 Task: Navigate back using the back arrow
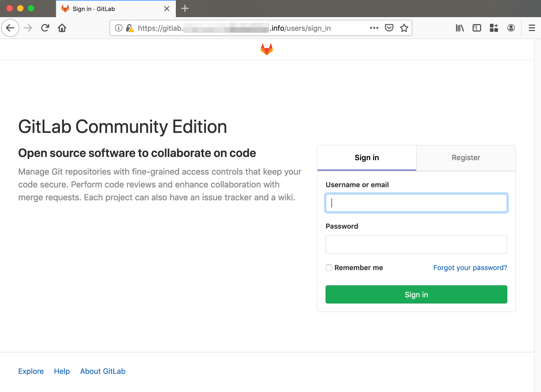coord(10,28)
